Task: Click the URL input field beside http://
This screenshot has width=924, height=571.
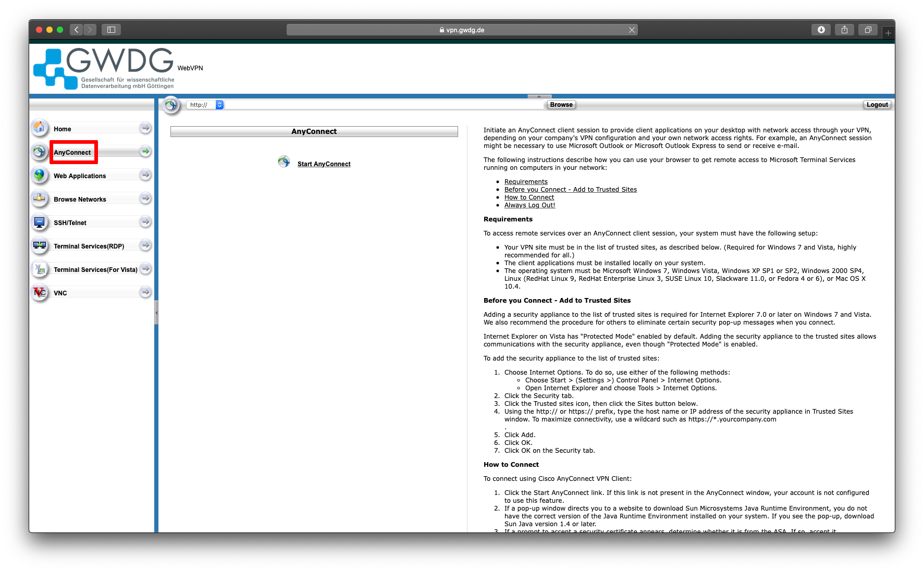Action: tap(384, 105)
